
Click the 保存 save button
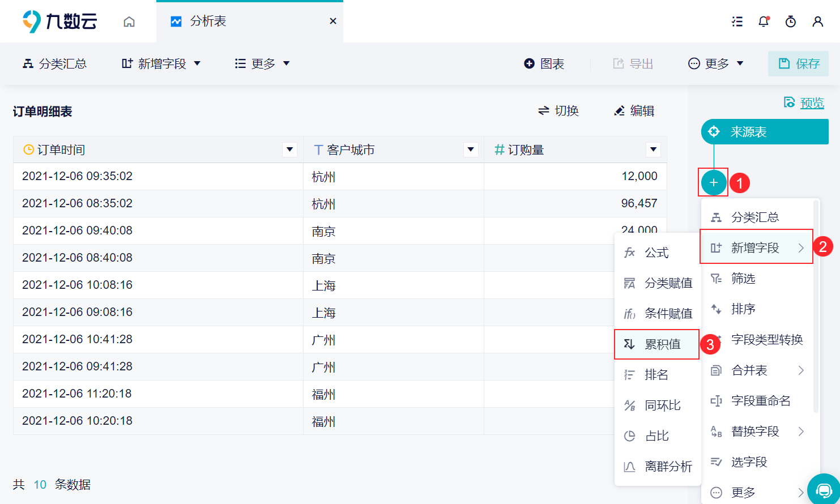coord(798,63)
